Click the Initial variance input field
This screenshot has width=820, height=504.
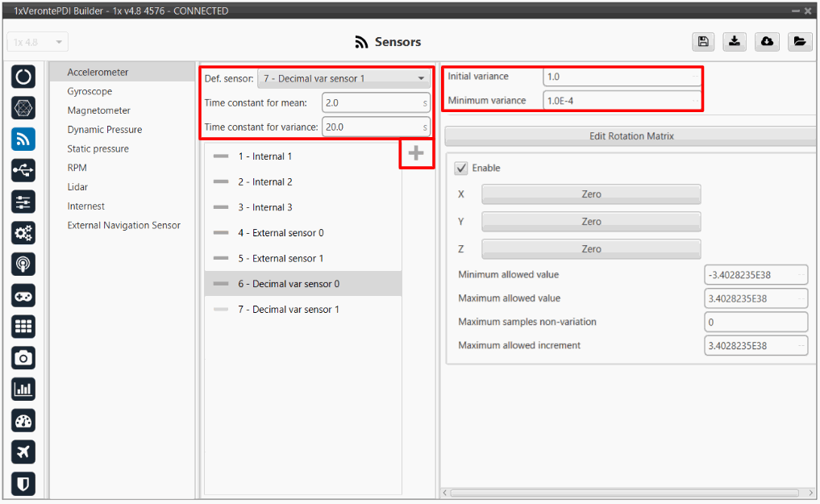(x=620, y=77)
